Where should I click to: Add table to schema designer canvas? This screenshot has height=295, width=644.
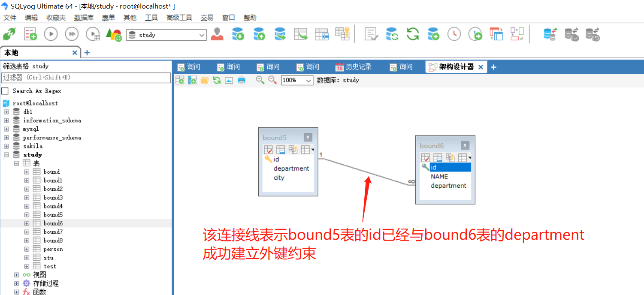click(180, 80)
